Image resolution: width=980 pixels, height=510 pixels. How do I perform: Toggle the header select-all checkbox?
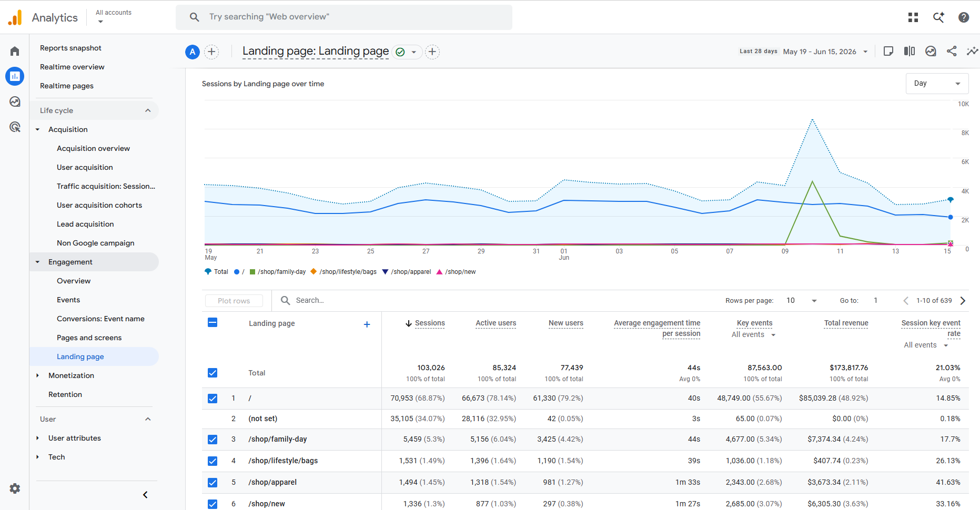[213, 323]
